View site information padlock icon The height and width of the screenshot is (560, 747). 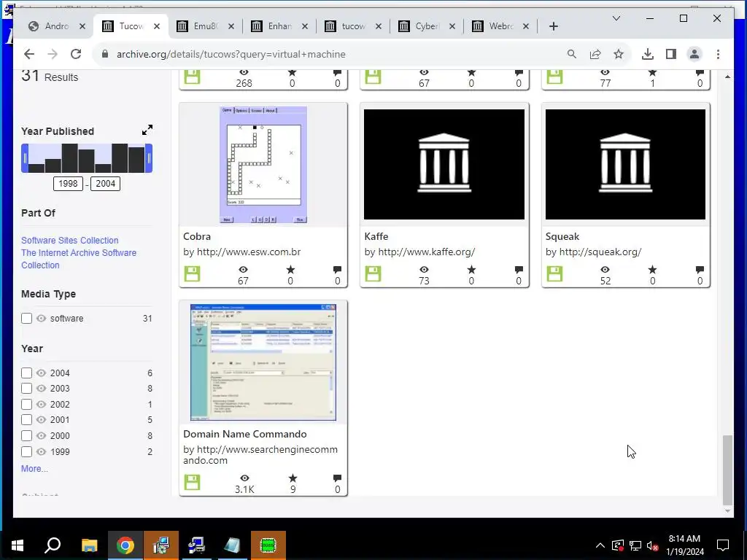(105, 54)
